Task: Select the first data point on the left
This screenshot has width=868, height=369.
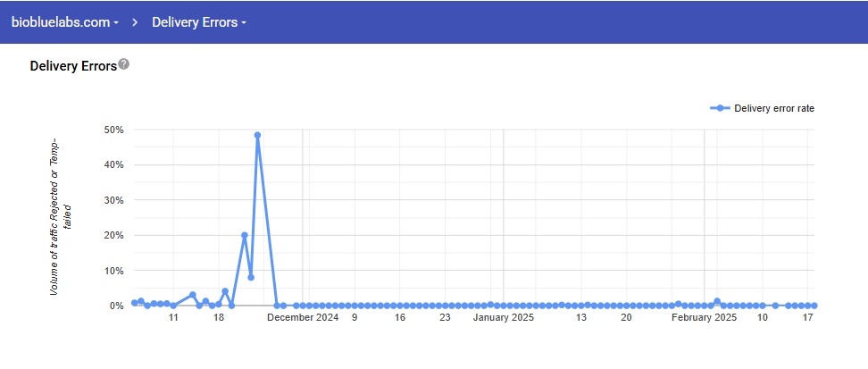Action: click(x=134, y=303)
